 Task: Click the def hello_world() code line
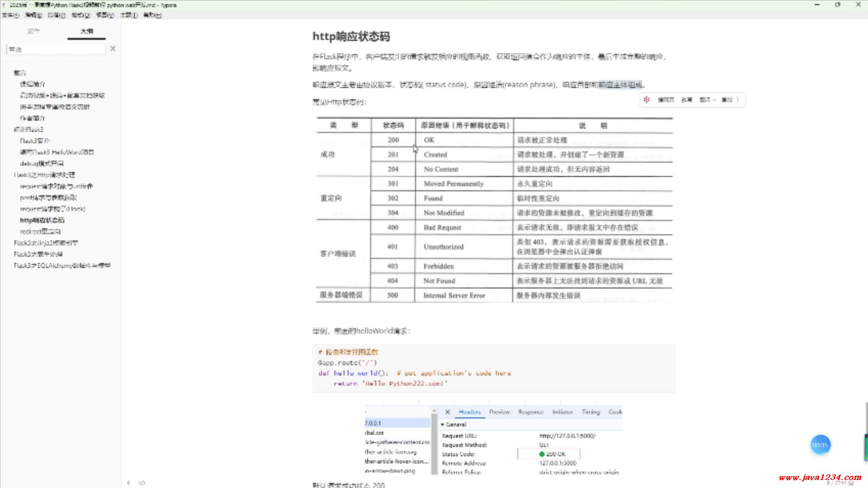[415, 373]
